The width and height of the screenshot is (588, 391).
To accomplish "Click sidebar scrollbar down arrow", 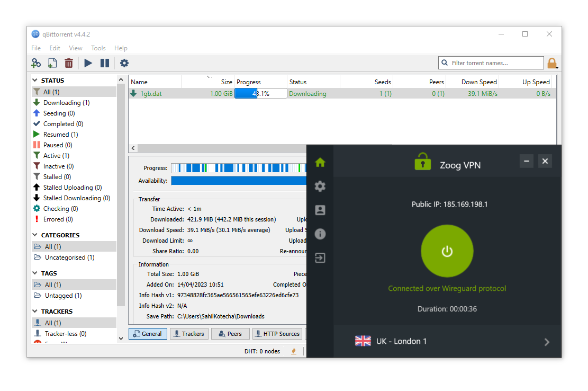I will pyautogui.click(x=121, y=339).
